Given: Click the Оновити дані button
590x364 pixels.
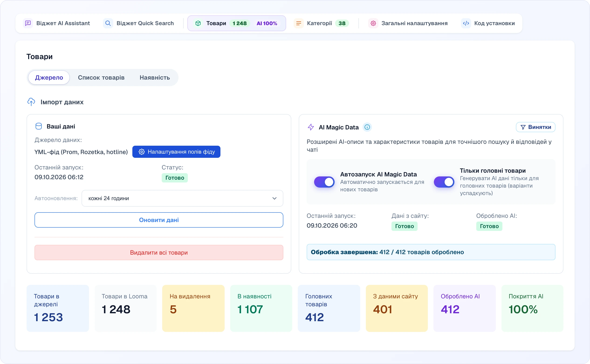Looking at the screenshot, I should (159, 220).
